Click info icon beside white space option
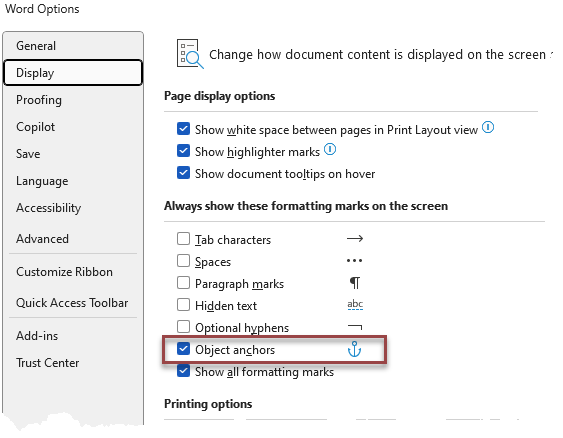Image resolution: width=563 pixels, height=438 pixels. (x=488, y=127)
